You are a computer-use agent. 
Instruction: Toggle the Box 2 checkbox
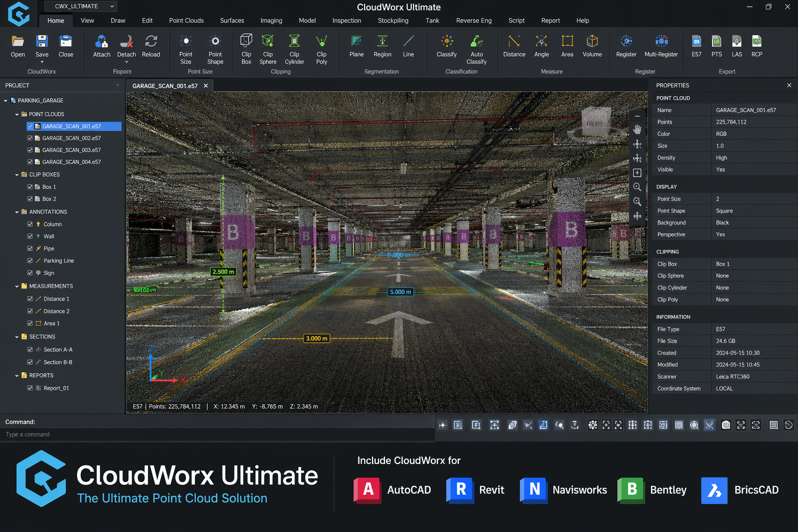30,199
